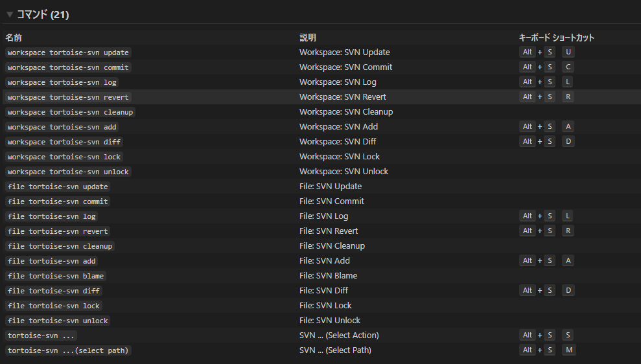Click the Workspace: SVN Diff description text
Image resolution: width=641 pixels, height=364 pixels.
pyautogui.click(x=337, y=142)
